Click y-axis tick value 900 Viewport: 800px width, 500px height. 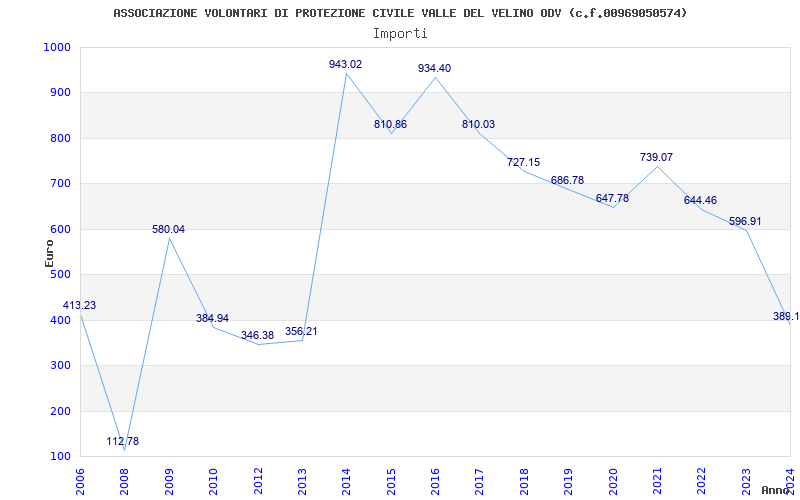pos(60,93)
